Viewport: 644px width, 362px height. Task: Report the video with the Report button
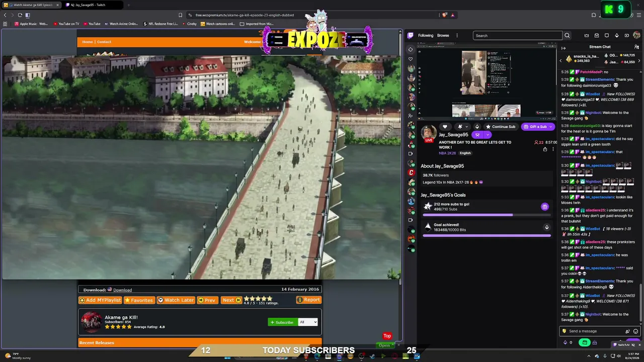pos(308,300)
